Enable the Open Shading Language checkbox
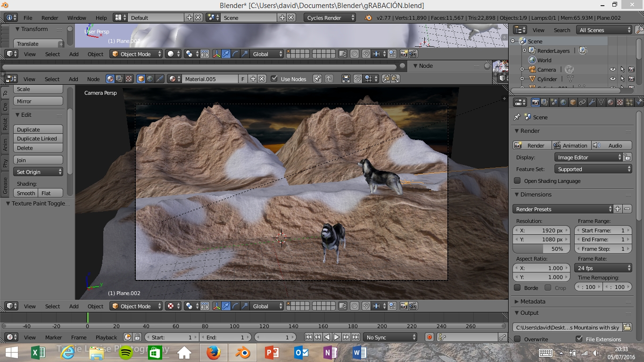This screenshot has height=362, width=644. pos(518,181)
